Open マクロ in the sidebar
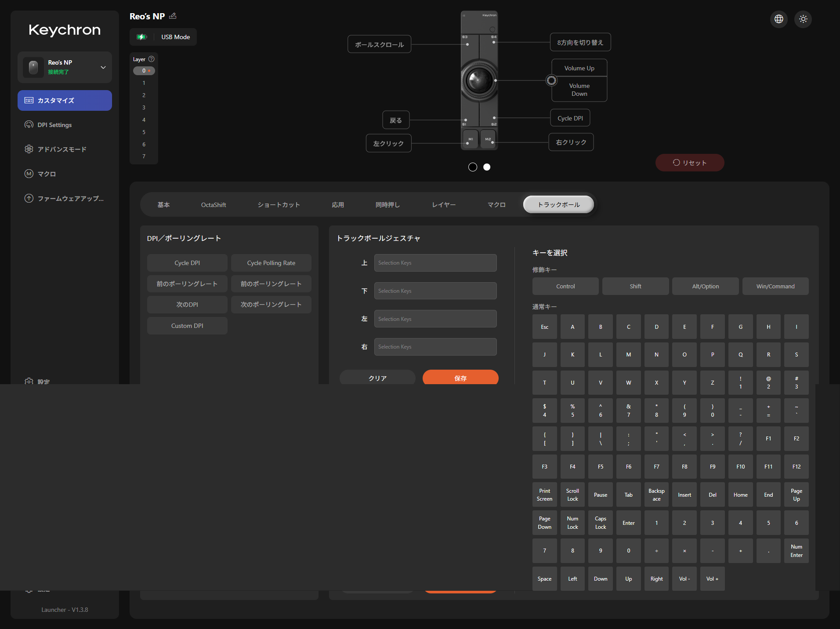Image resolution: width=840 pixels, height=629 pixels. (65, 174)
